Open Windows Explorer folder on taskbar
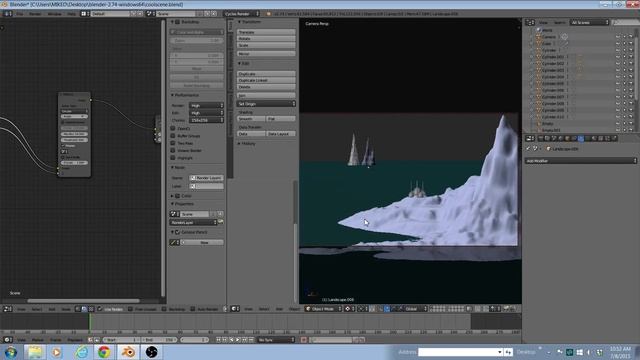The height and width of the screenshot is (360, 640). click(35, 352)
